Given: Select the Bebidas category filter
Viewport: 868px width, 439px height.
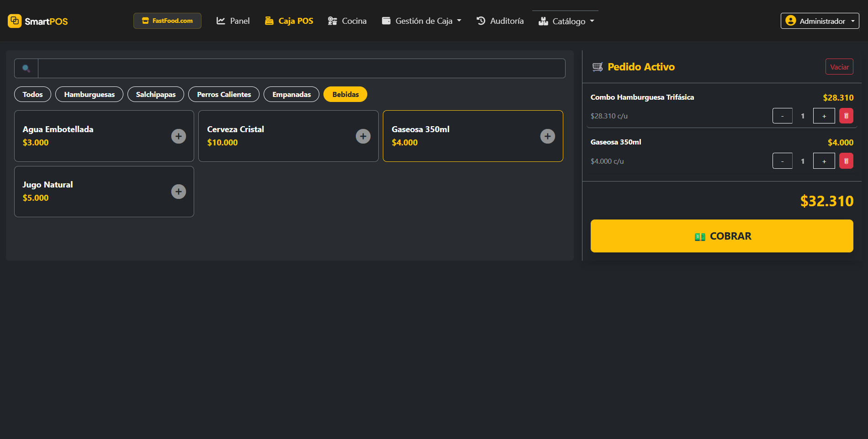Looking at the screenshot, I should pyautogui.click(x=345, y=94).
